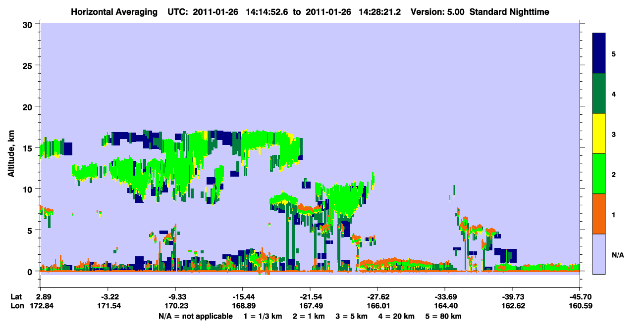Image resolution: width=644 pixels, height=330 pixels.
Task: Click the y-axis tick label 15
Action: [x=29, y=148]
